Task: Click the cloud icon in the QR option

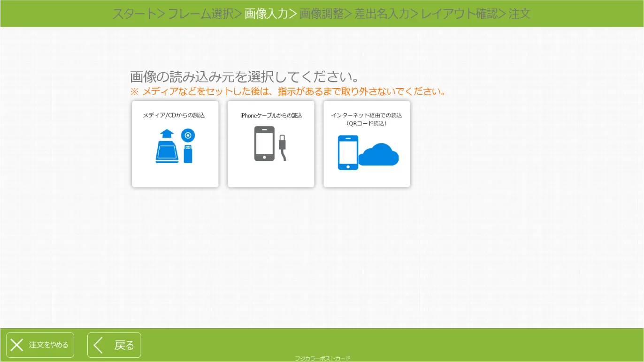Action: 378,154
